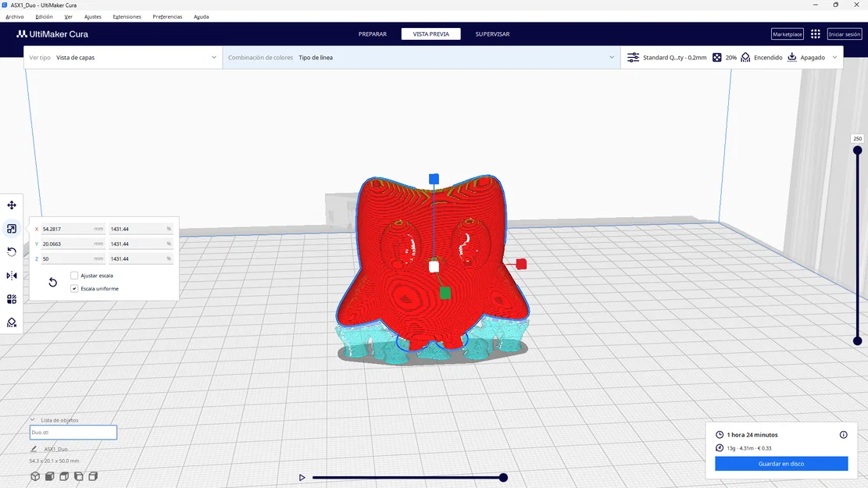Enable Ajustar escala
868x488 pixels.
[74, 275]
